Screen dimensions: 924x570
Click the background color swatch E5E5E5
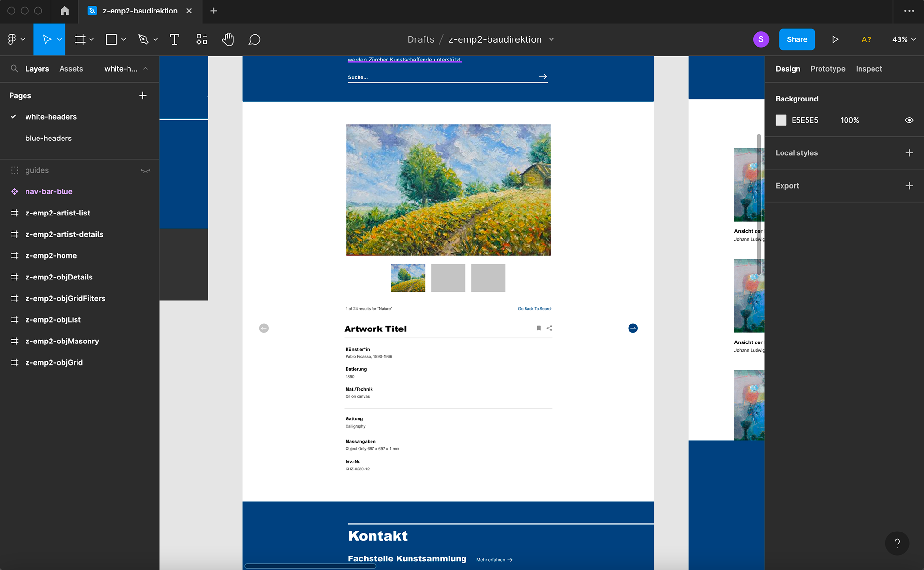[781, 120]
